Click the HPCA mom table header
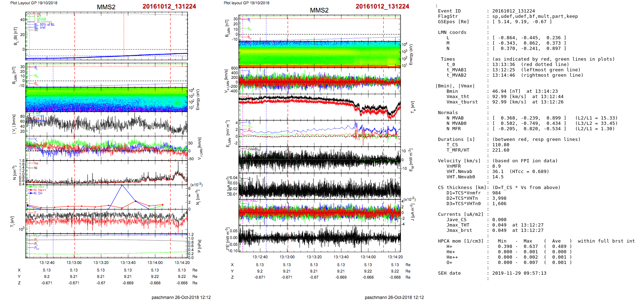Viewport: 644px width, 300px height. click(461, 241)
